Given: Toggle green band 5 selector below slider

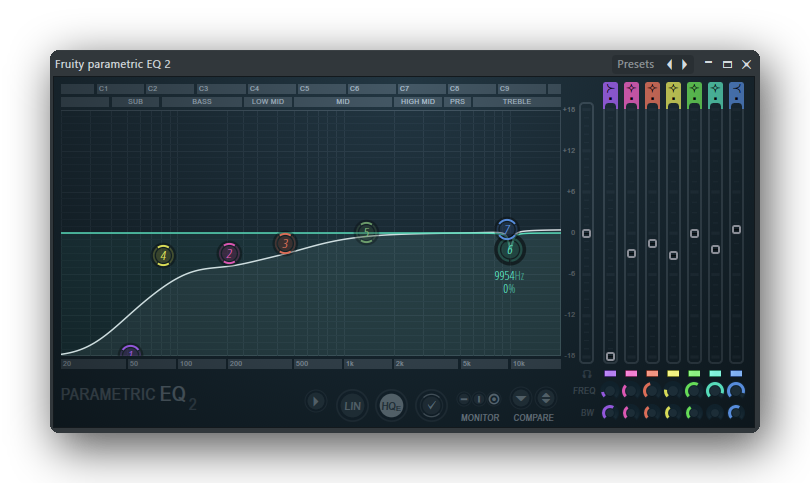Looking at the screenshot, I should tap(694, 373).
